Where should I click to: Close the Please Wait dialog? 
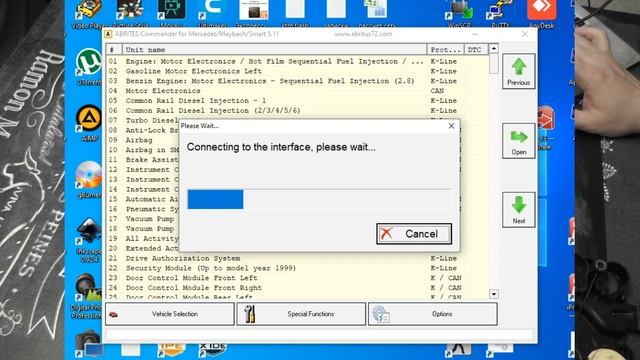coord(451,126)
